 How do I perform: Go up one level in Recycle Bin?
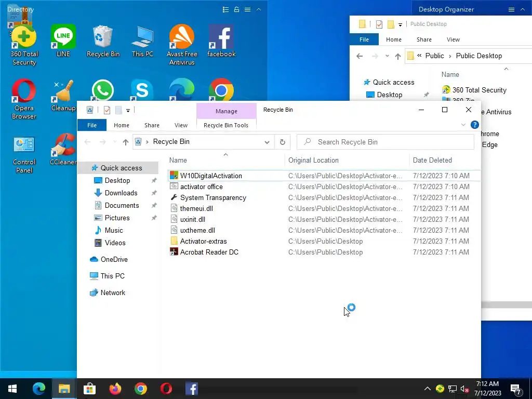coord(126,142)
